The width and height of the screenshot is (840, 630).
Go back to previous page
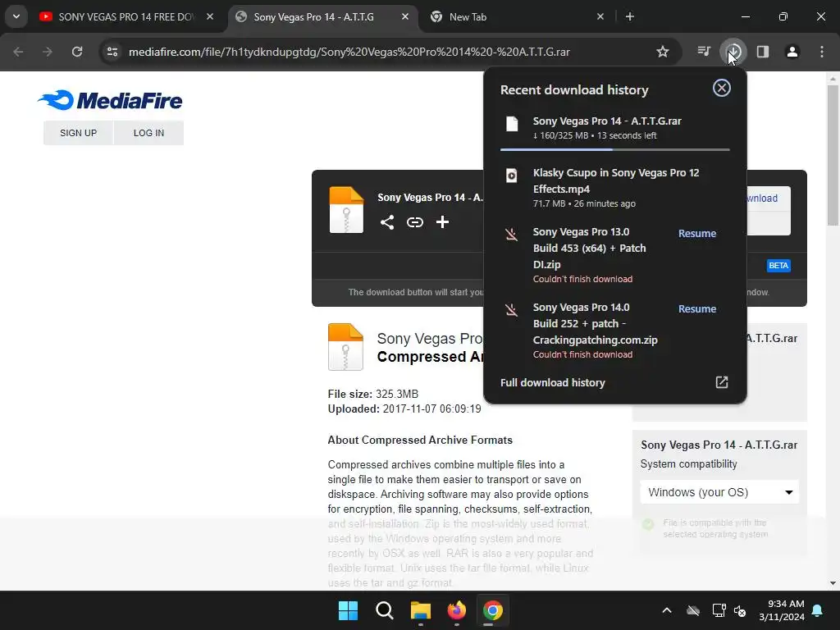pos(18,52)
